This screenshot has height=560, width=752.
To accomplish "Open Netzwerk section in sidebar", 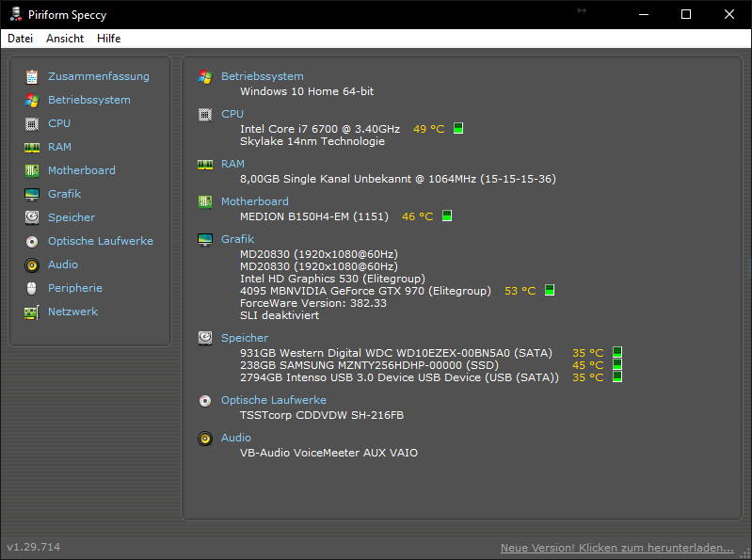I will (x=72, y=312).
